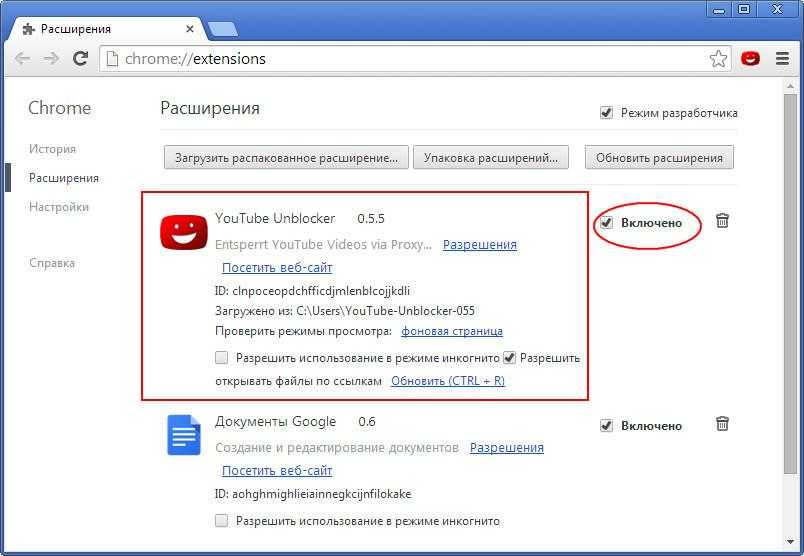Click Загрузить распакованное расширение button
This screenshot has width=804, height=556.
point(286,157)
